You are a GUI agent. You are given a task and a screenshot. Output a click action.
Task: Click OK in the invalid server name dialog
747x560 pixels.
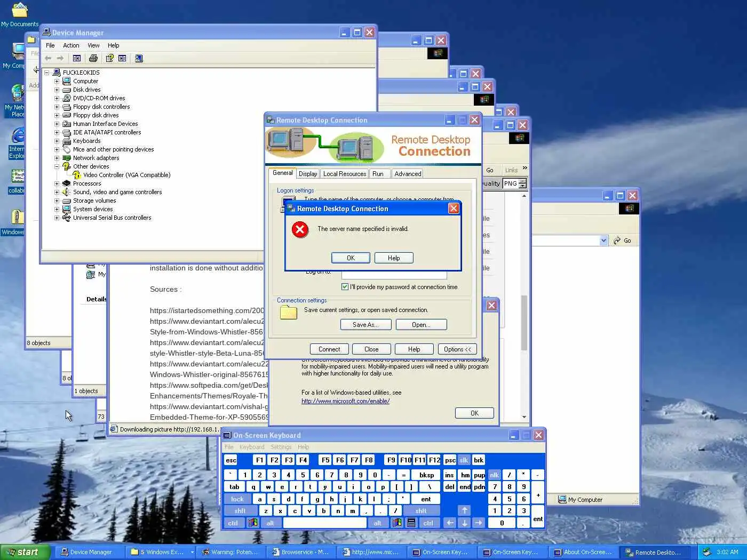pyautogui.click(x=351, y=258)
